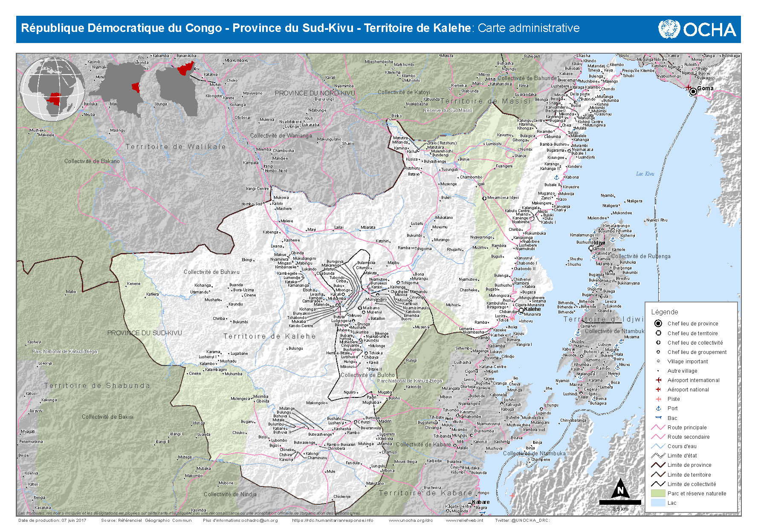Click the blue 'Lac' legend swatch
758x532 pixels.
[658, 503]
